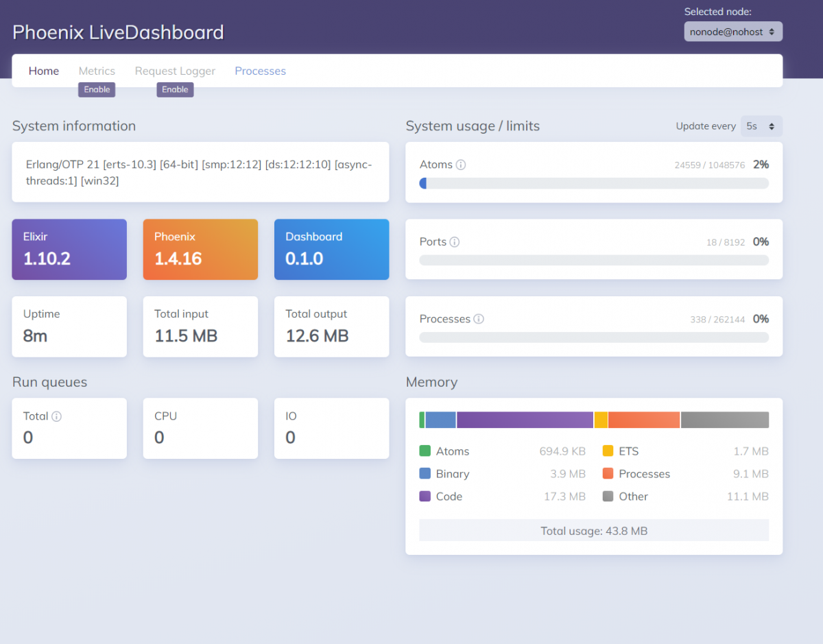
Task: Click Enable under Request Logger
Action: pyautogui.click(x=175, y=89)
